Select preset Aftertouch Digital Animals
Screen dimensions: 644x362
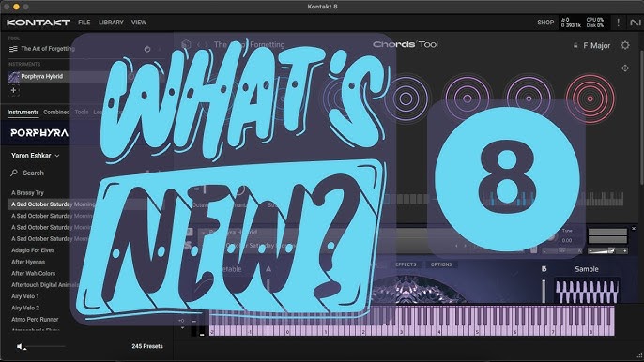pyautogui.click(x=45, y=284)
